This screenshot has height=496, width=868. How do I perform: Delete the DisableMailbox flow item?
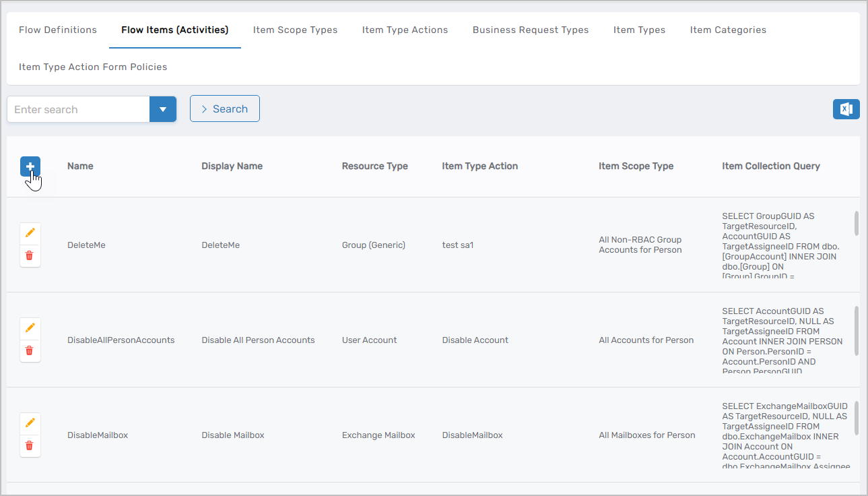click(x=30, y=445)
